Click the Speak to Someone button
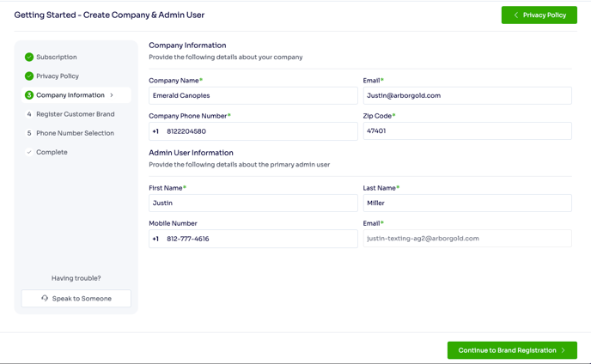Screen dimensions: 591x364 pos(76,299)
